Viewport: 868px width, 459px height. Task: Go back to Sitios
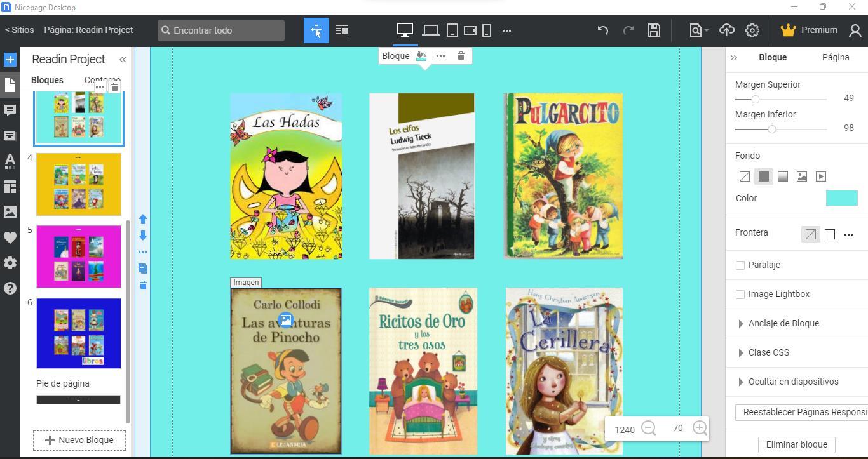20,30
